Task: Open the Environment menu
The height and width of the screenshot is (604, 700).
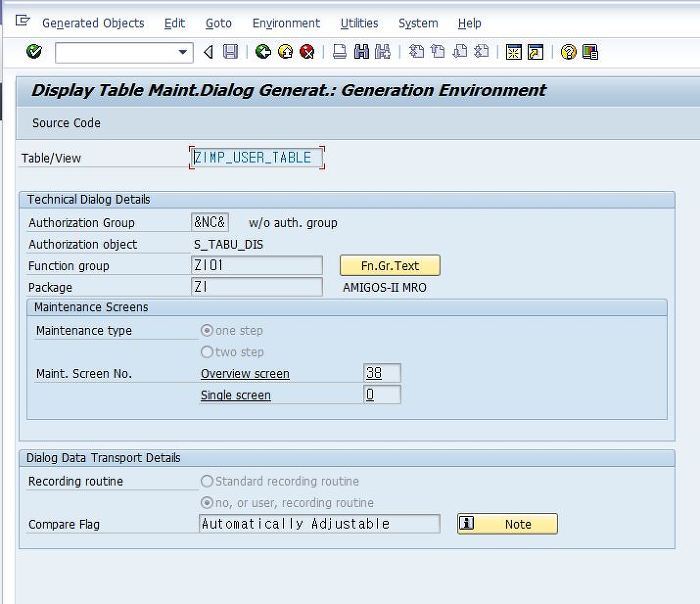Action: click(x=286, y=23)
